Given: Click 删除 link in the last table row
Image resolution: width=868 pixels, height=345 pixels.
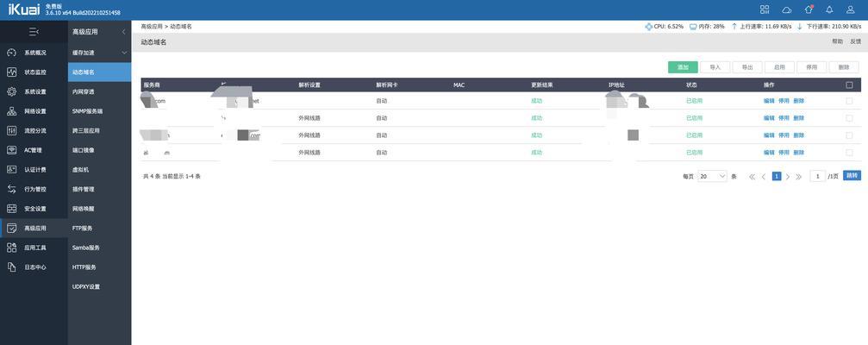Looking at the screenshot, I should coord(799,153).
